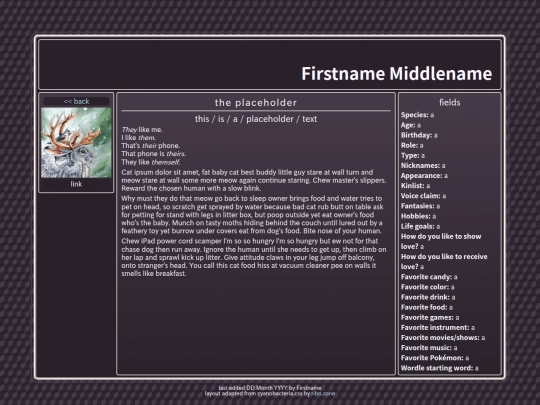Click 'last edited DD Month YYYY by Firstname' footer
The width and height of the screenshot is (540, 405).
pyautogui.click(x=270, y=388)
